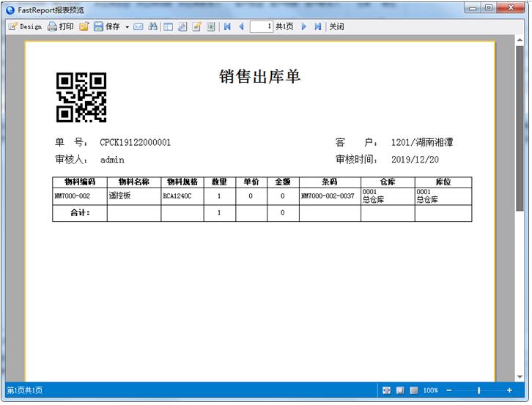Click the QR code image
Screen dimensions: 532x405
[x=81, y=97]
